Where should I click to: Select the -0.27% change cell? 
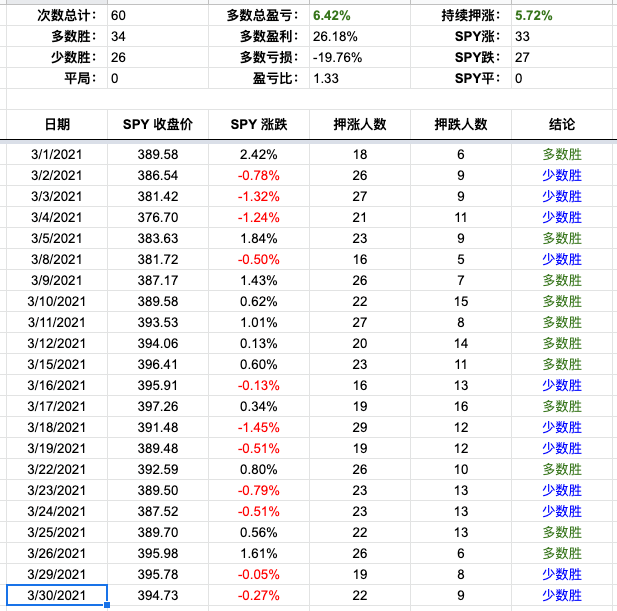coord(259,595)
